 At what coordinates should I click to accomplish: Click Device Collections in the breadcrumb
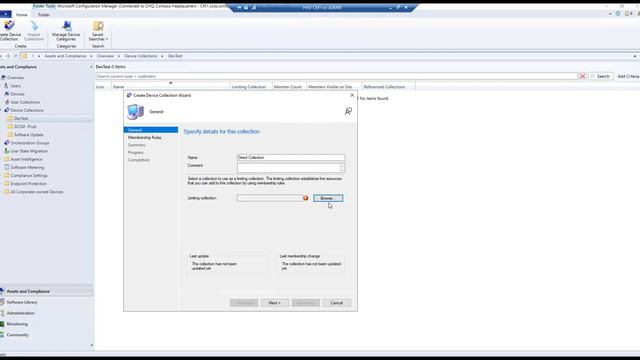[141, 56]
